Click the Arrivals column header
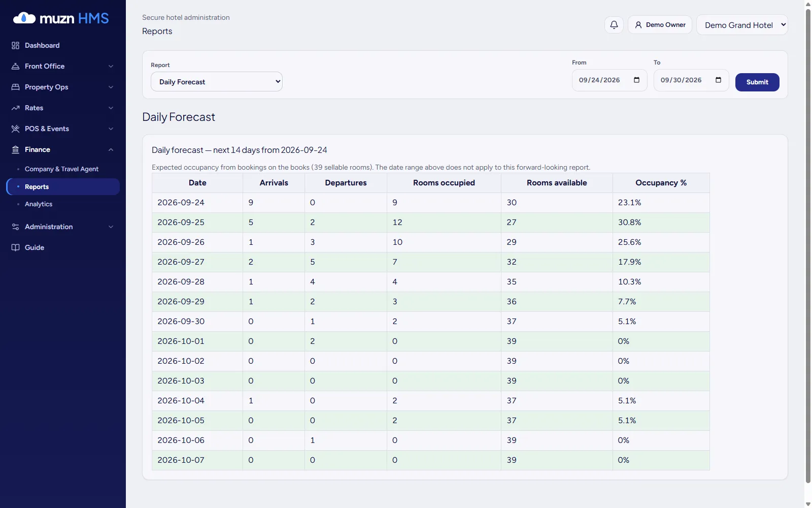This screenshot has height=508, width=812. [x=274, y=183]
